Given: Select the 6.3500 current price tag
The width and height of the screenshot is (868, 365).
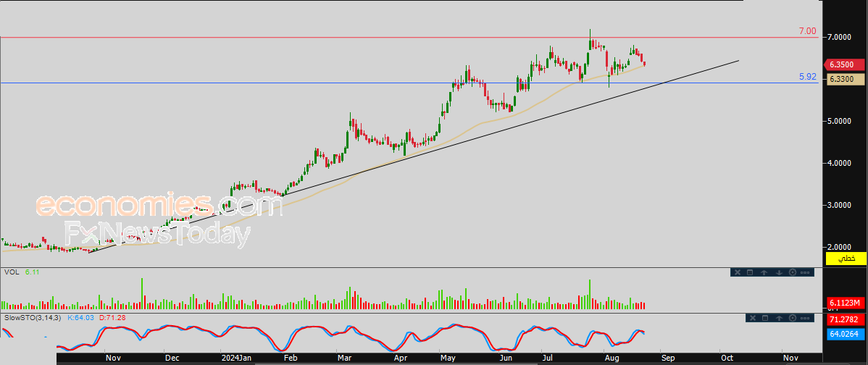Looking at the screenshot, I should [x=844, y=64].
